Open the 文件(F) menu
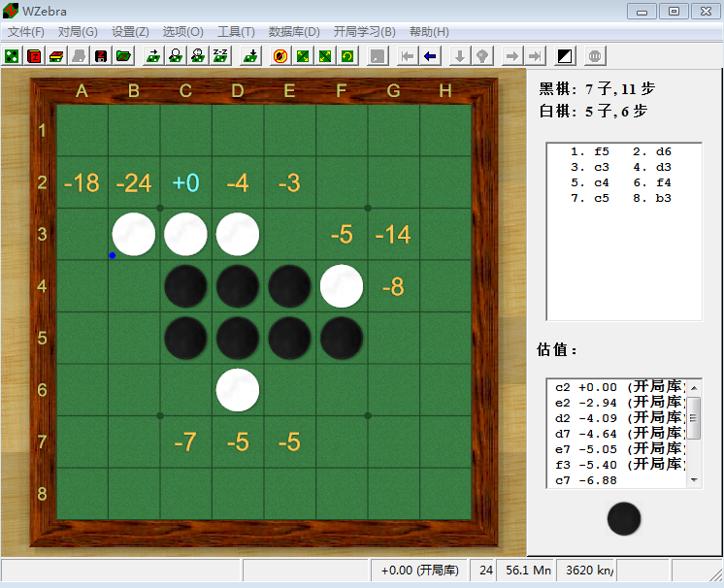Screen dimensions: 724x588 [x=26, y=31]
